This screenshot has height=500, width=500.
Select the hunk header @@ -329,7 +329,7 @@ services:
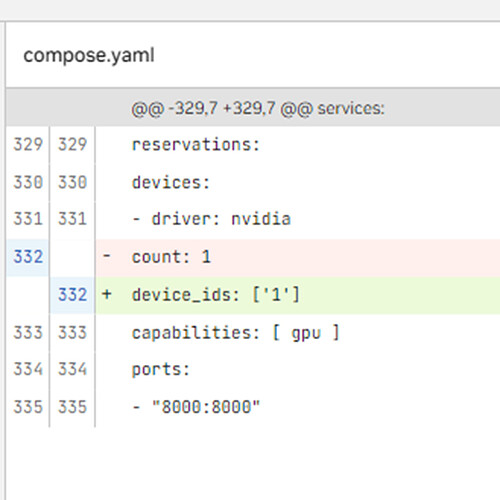(258, 109)
